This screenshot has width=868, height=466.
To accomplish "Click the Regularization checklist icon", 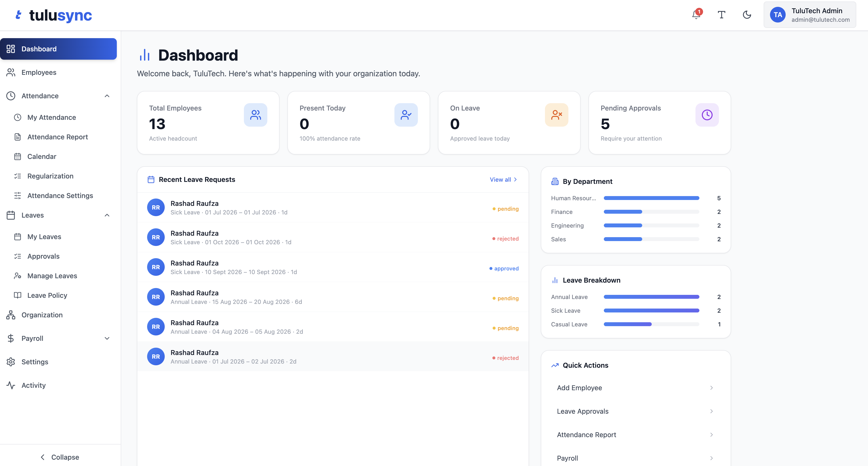I will 18,176.
